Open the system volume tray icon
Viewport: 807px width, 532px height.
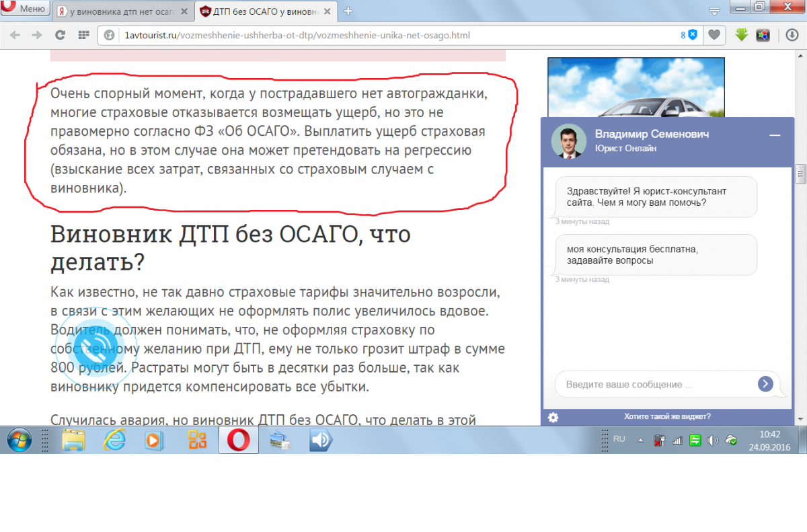tap(712, 441)
